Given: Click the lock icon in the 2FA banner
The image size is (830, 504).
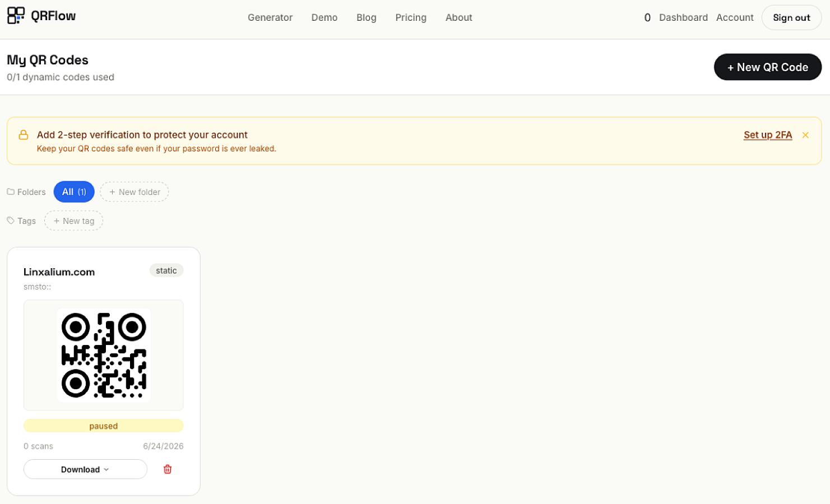Looking at the screenshot, I should [x=24, y=135].
